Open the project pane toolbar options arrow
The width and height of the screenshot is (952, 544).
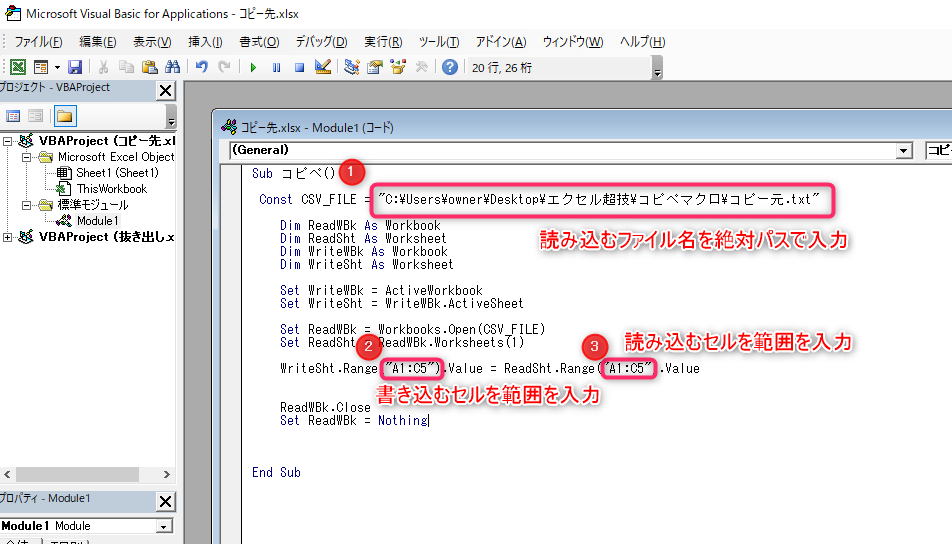click(x=171, y=117)
